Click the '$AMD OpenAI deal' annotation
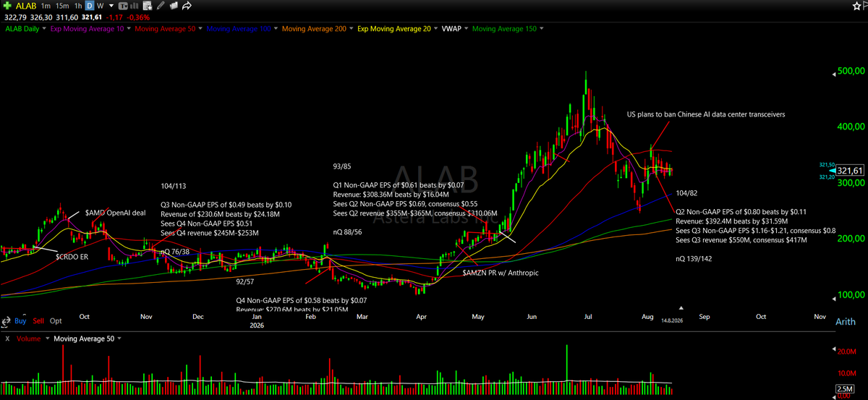Image resolution: width=868 pixels, height=400 pixels. click(114, 212)
